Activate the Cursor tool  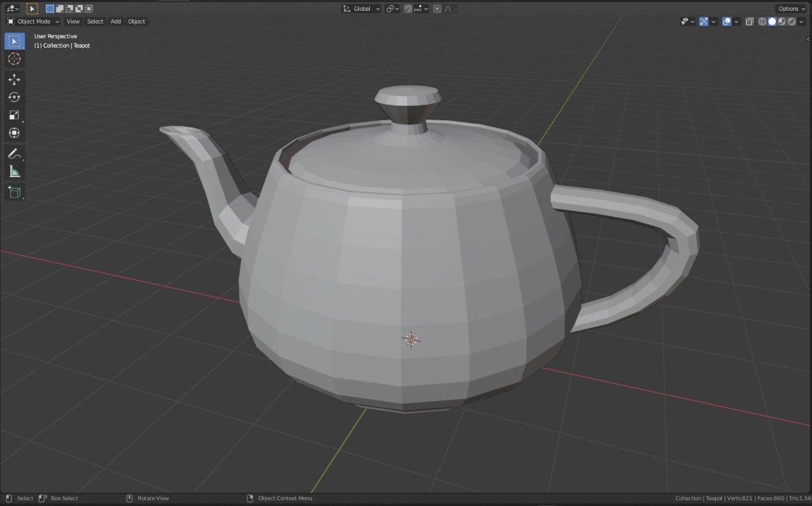coord(15,59)
